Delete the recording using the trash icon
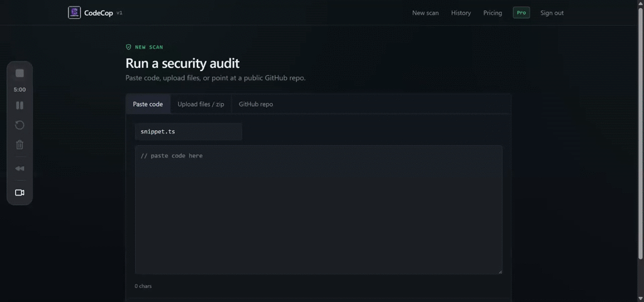The width and height of the screenshot is (644, 302). point(19,145)
